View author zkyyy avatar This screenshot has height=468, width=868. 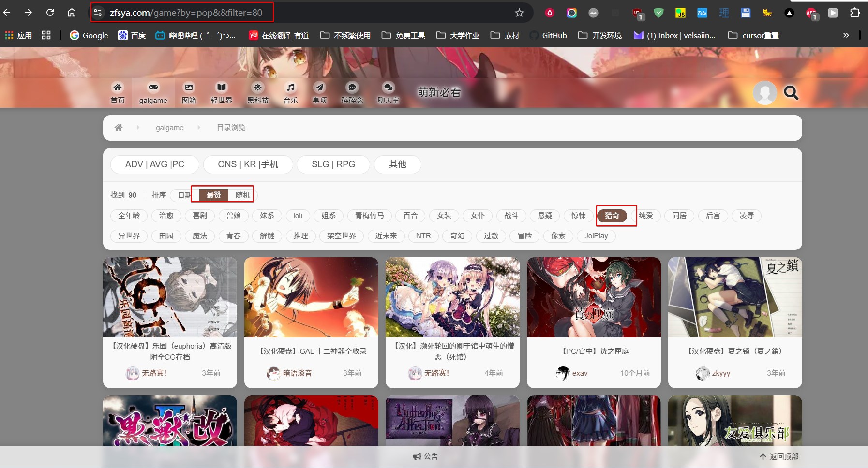pyautogui.click(x=703, y=373)
